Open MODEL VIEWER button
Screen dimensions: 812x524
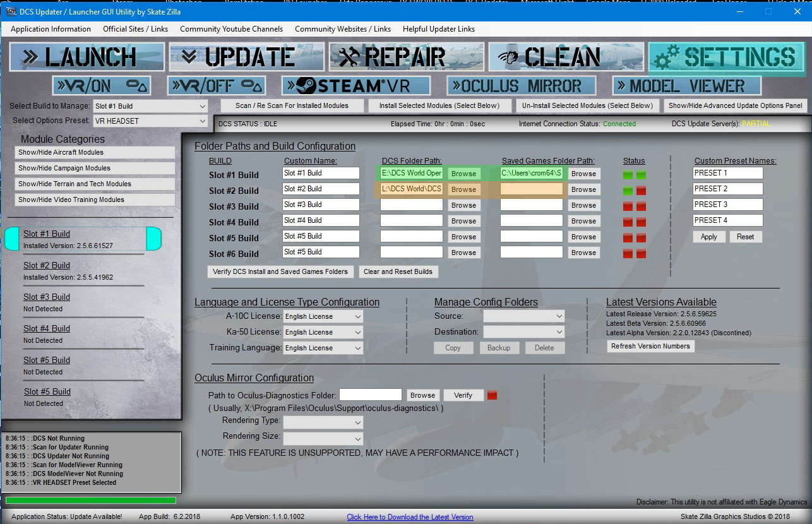(687, 85)
